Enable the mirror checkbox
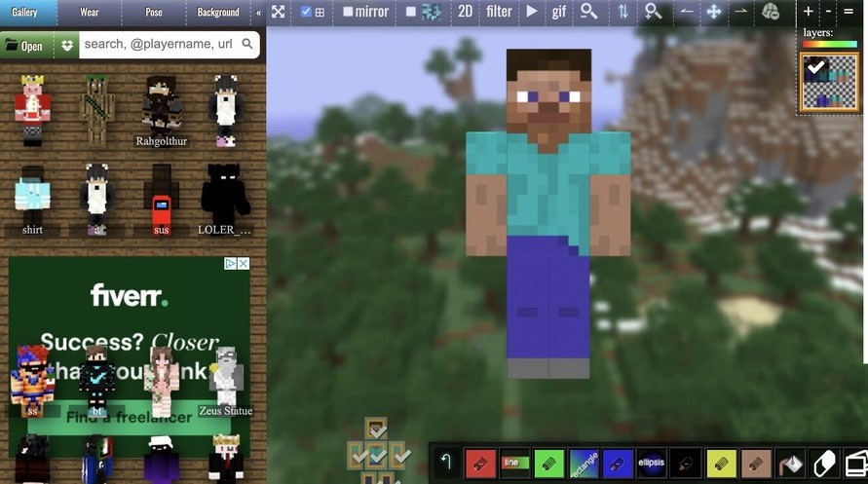868x484 pixels. click(348, 12)
